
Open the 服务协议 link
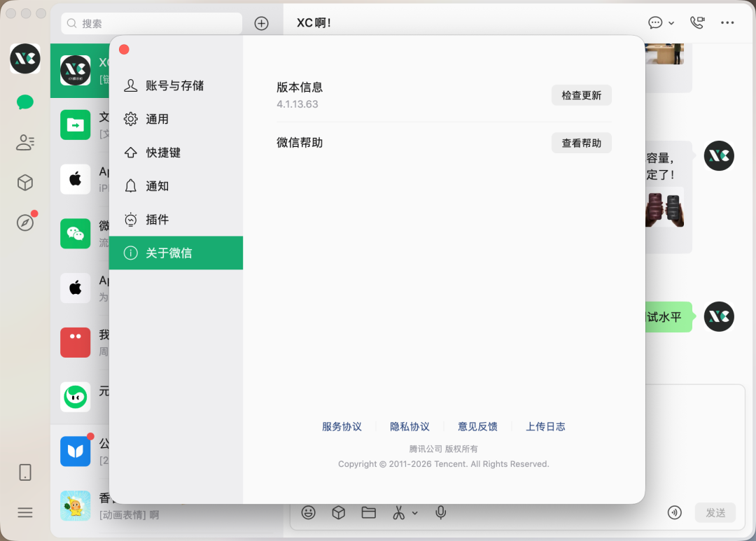(x=342, y=427)
